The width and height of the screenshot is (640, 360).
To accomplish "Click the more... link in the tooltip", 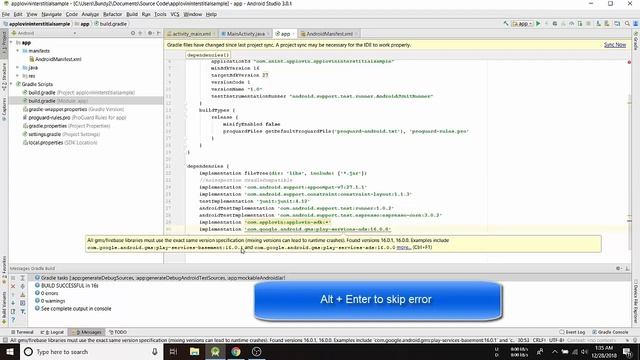I will tap(404, 247).
